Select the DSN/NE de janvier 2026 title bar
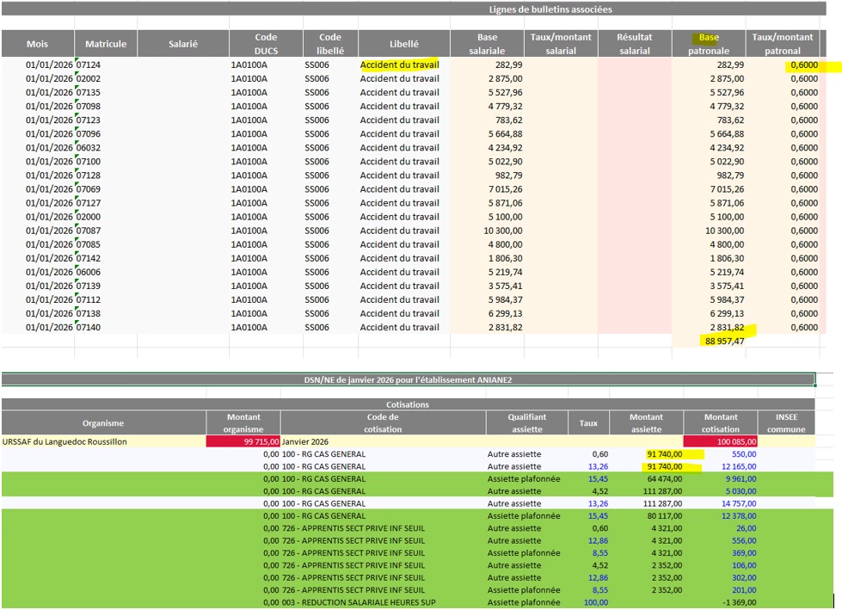842x616 pixels. [409, 379]
